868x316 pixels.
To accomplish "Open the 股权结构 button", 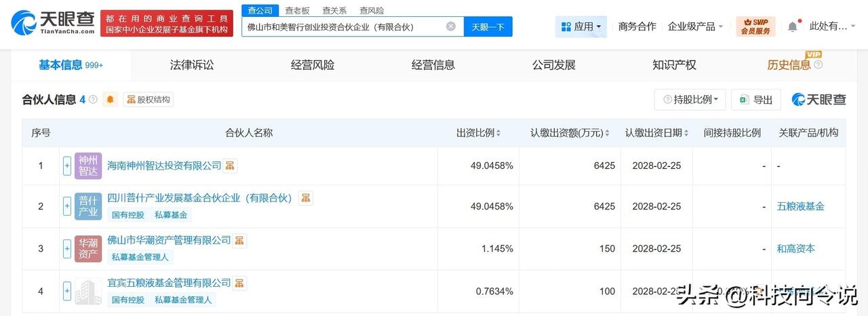I will point(149,100).
